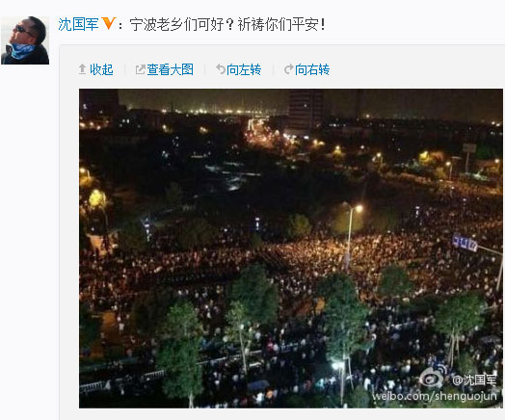The image size is (505, 420).
Task: Click the Weibo logo watermark on photo
Action: click(x=433, y=378)
